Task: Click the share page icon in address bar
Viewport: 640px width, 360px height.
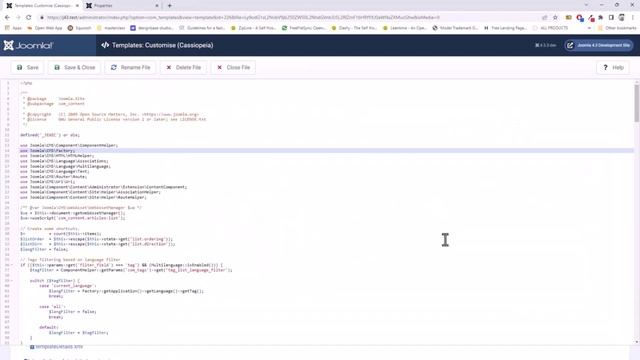Action: pos(544,18)
